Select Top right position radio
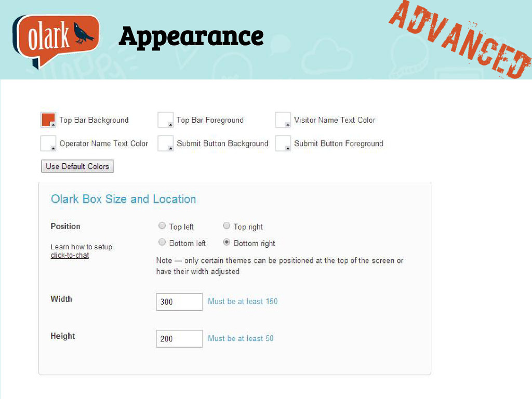The image size is (532, 399). tap(227, 225)
